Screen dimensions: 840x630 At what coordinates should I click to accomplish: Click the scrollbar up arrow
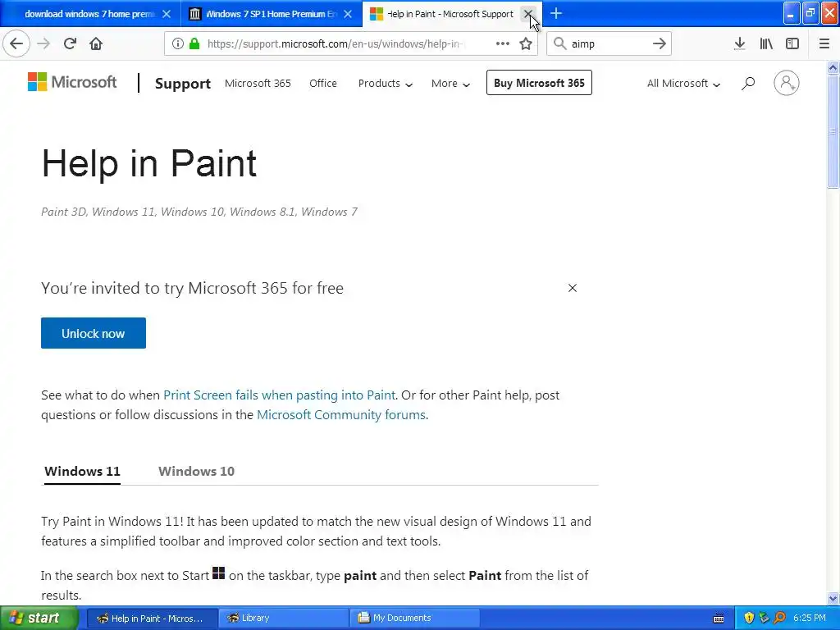[x=833, y=67]
